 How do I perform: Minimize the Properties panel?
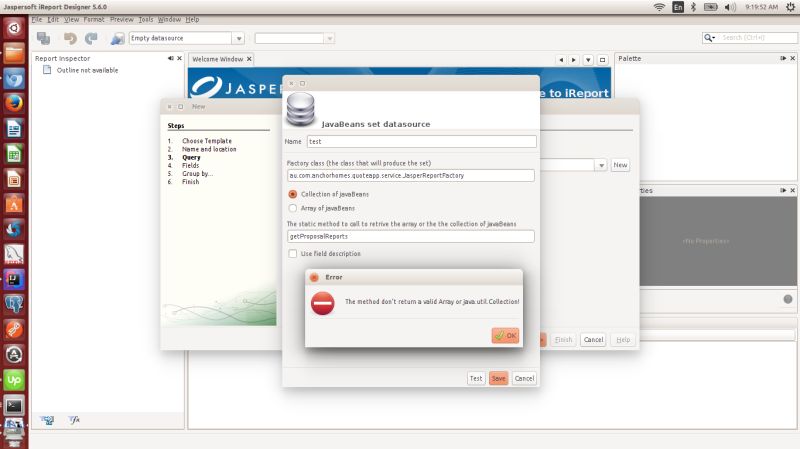pos(783,190)
